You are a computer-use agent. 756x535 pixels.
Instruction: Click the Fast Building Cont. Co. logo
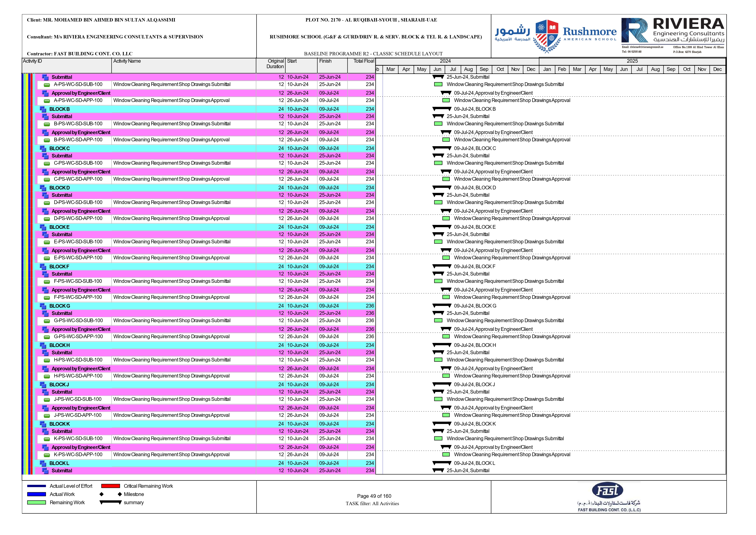[609, 497]
